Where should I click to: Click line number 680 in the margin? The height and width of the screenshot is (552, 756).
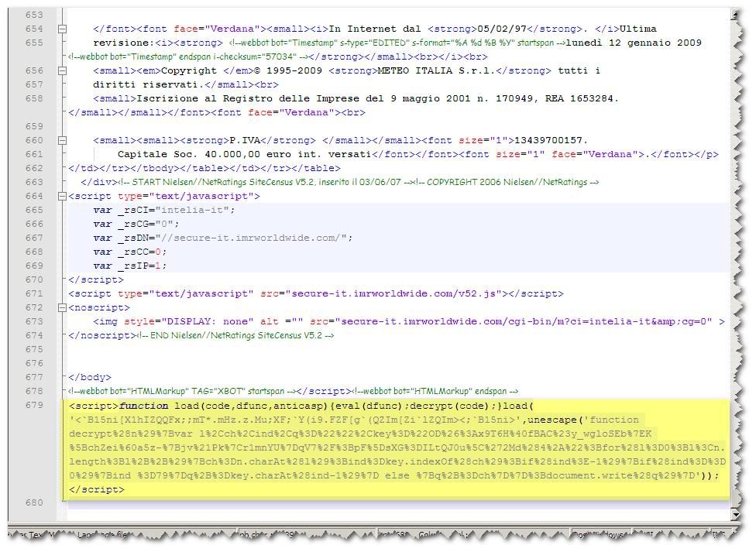coord(33,502)
